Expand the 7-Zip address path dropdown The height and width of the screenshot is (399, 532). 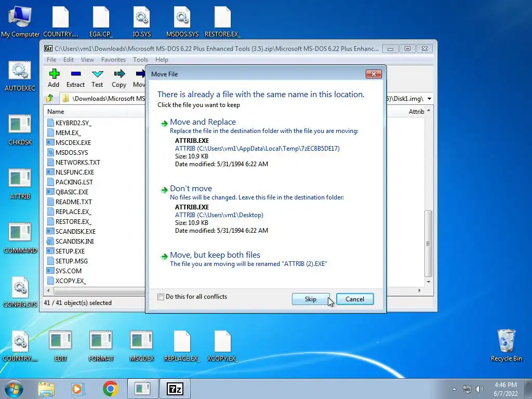[x=429, y=99]
